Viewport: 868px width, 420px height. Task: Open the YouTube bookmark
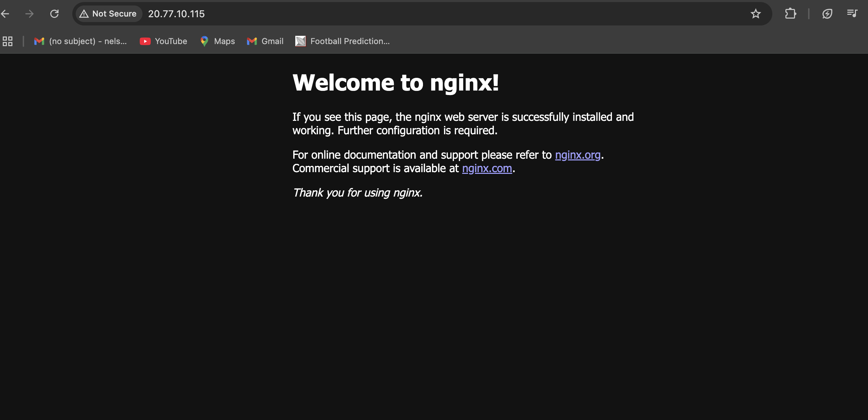(163, 41)
